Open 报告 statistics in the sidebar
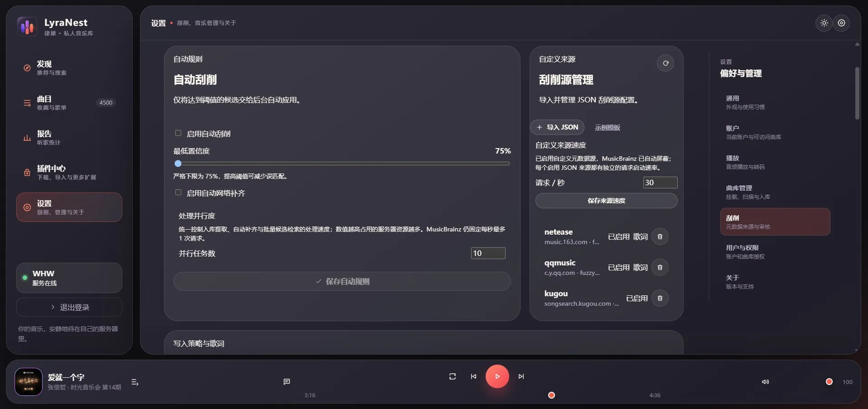This screenshot has height=409, width=868. (69, 138)
